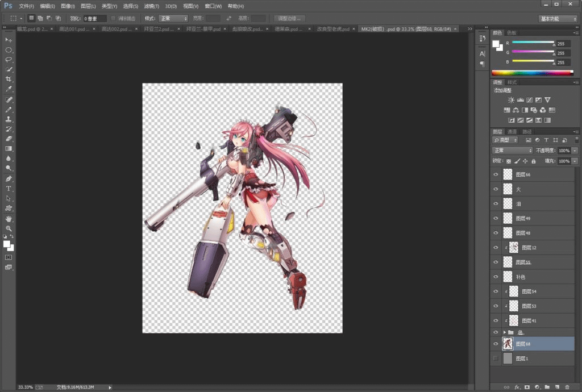Open the 窗口(W) menu

[x=213, y=6]
